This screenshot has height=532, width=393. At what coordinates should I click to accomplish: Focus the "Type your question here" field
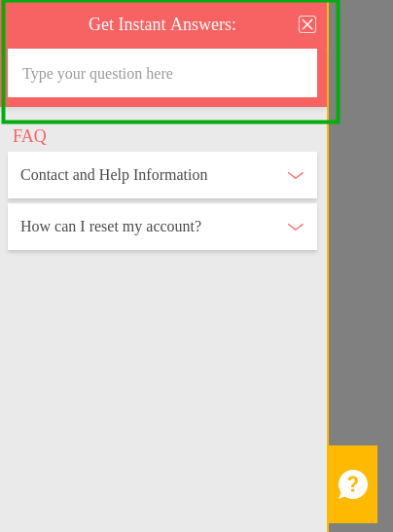click(x=162, y=73)
